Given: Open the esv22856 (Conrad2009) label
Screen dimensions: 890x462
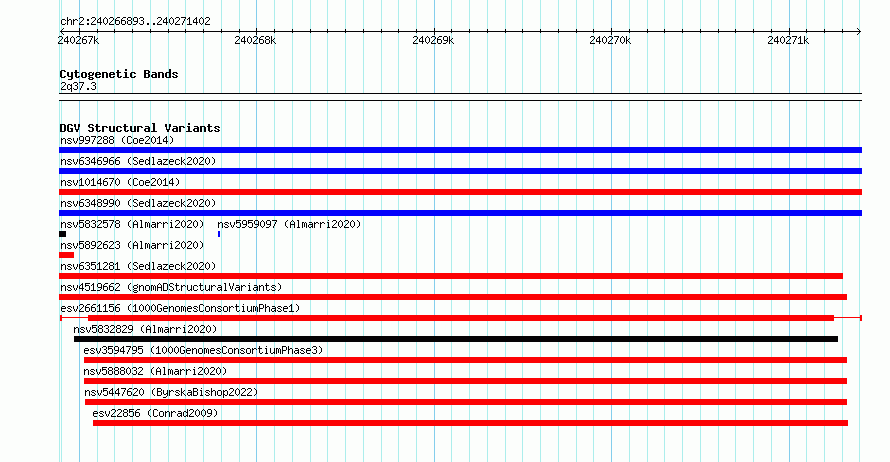Looking at the screenshot, I should pyautogui.click(x=155, y=413).
